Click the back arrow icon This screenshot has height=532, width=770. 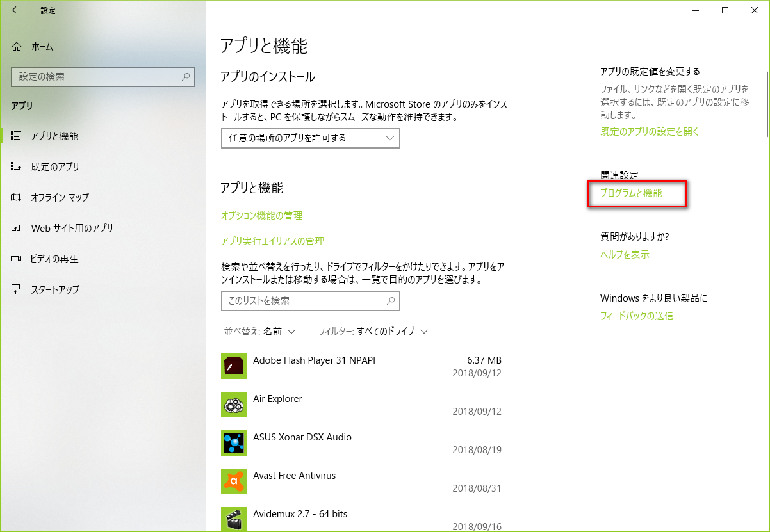[x=16, y=10]
